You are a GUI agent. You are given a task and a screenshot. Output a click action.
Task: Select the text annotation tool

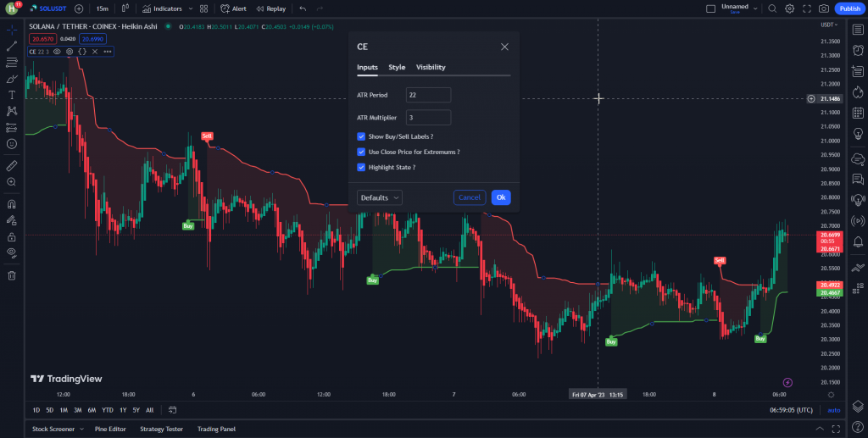[12, 95]
